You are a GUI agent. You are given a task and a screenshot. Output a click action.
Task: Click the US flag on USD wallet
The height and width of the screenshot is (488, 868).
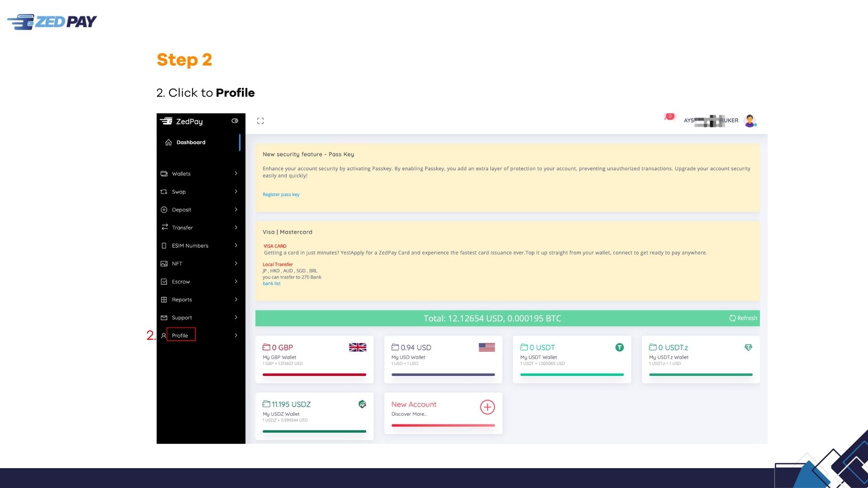click(487, 347)
